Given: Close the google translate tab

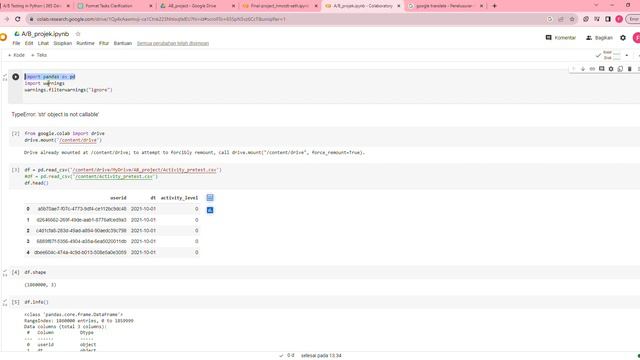Looking at the screenshot, I should tap(481, 6).
